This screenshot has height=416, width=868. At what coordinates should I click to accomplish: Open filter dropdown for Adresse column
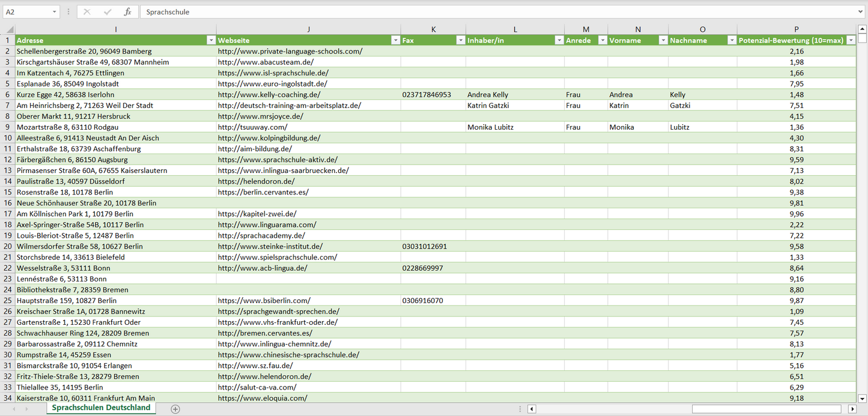tap(210, 40)
